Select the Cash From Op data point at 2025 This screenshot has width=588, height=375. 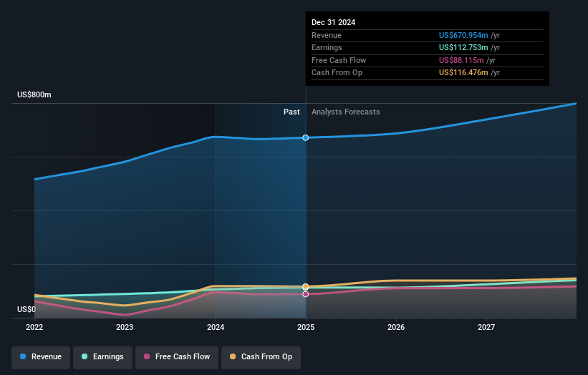click(x=306, y=286)
